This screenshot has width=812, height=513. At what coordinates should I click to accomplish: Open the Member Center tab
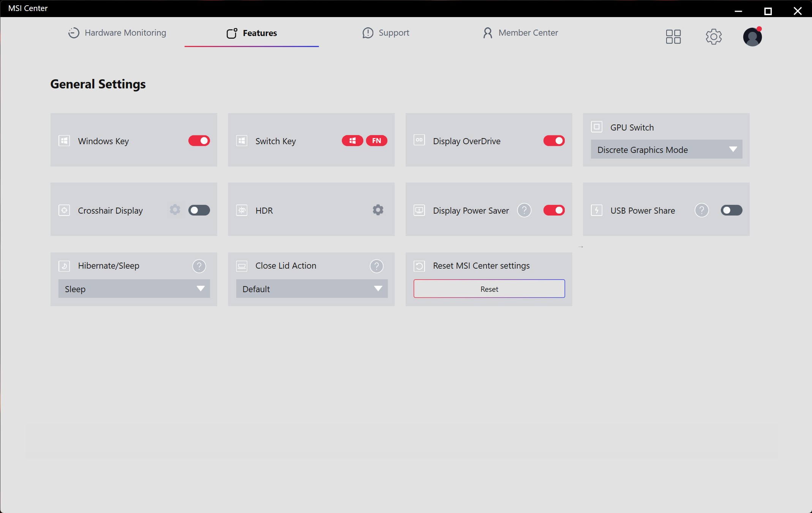[x=520, y=33]
